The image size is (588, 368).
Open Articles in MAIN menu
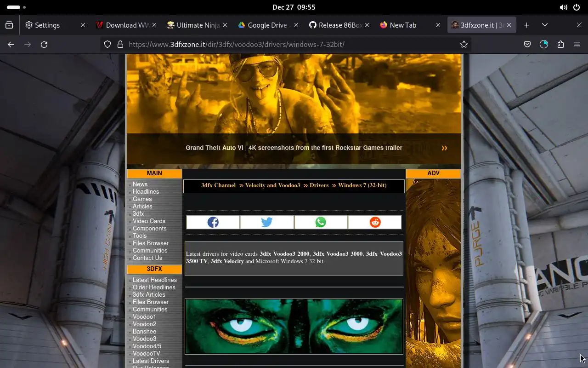coord(142,207)
